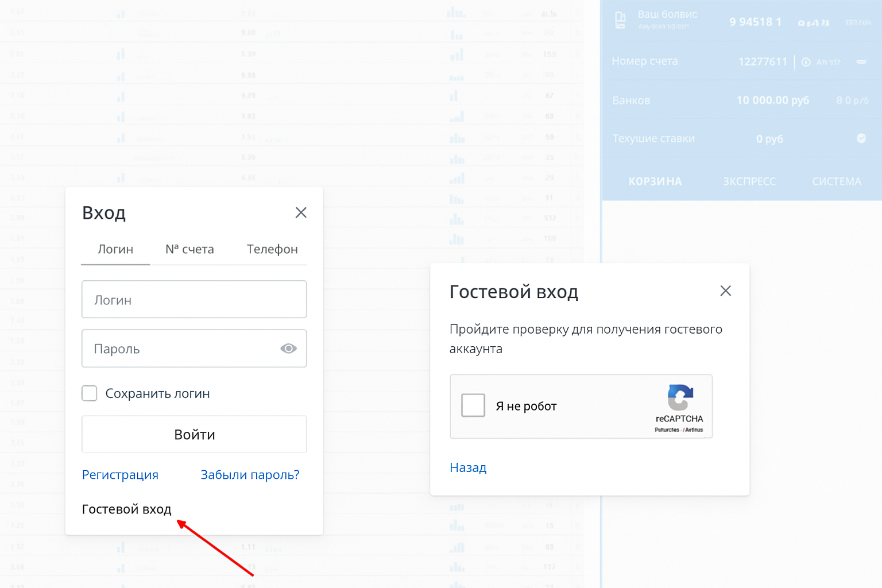Follow the Регистрация link
This screenshot has width=882, height=588.
click(120, 475)
